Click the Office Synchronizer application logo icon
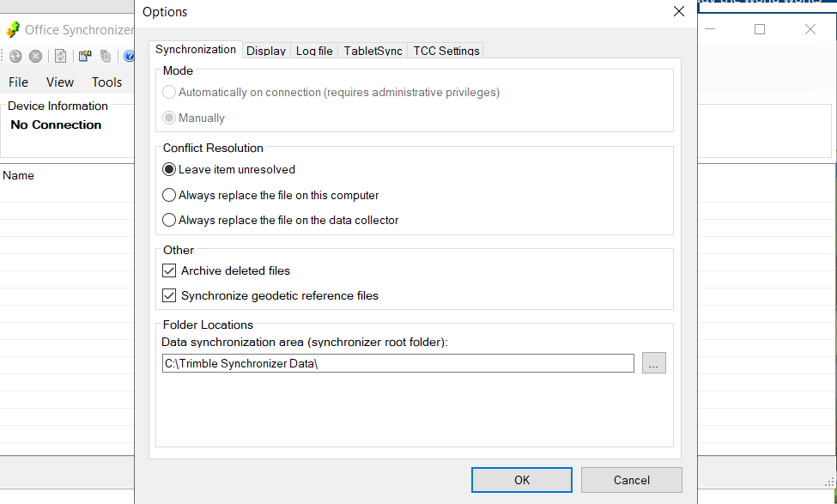 [12, 29]
